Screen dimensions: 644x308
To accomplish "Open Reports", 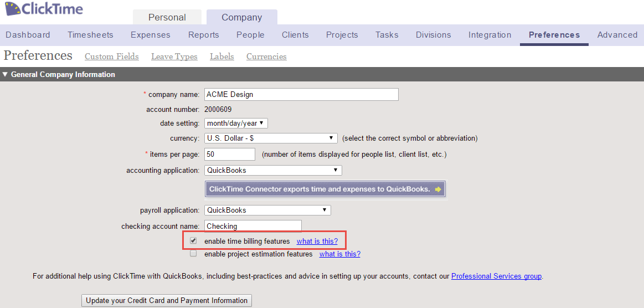I will (x=204, y=35).
